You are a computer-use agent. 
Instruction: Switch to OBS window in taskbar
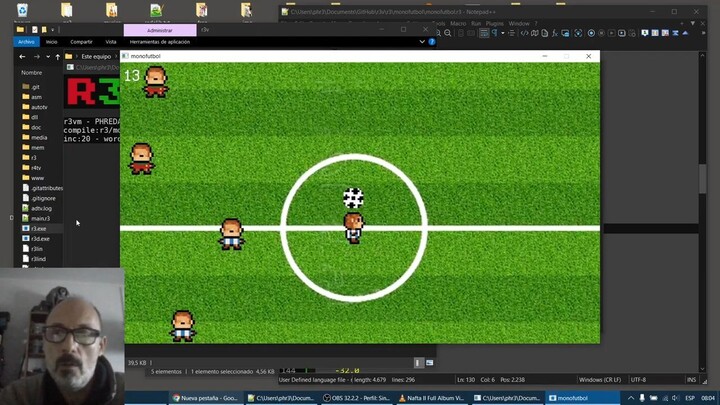356,398
